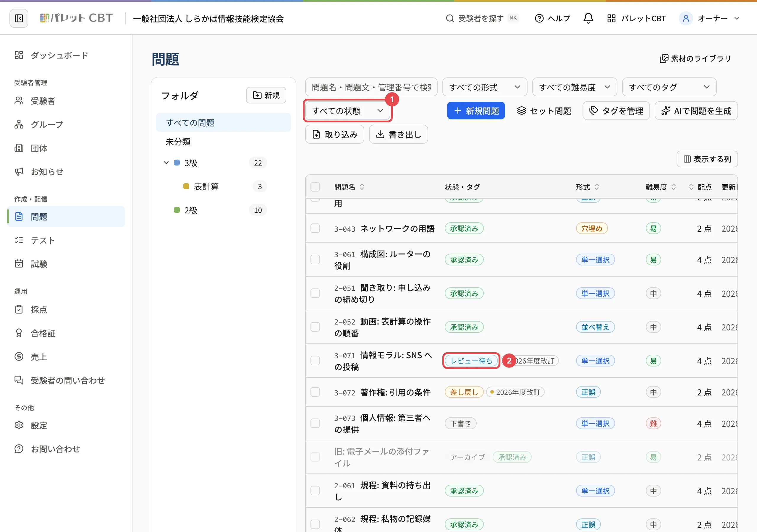Click the 書き出し export button
The image size is (757, 532).
tap(398, 134)
